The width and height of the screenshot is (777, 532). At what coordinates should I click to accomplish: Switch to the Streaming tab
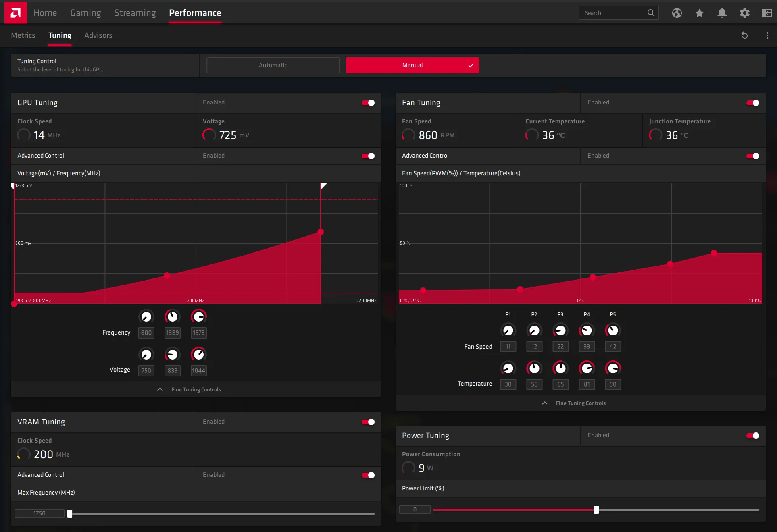[135, 13]
